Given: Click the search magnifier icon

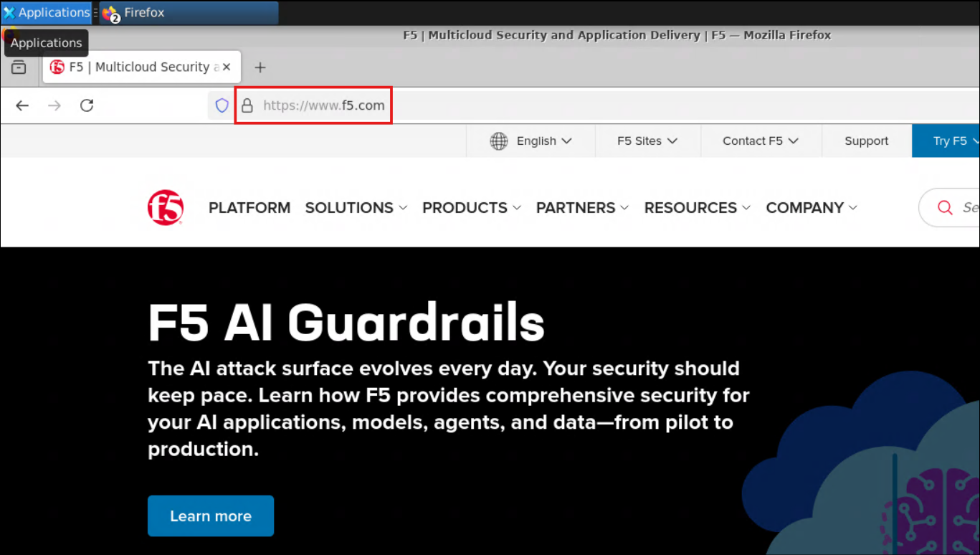Looking at the screenshot, I should point(945,208).
